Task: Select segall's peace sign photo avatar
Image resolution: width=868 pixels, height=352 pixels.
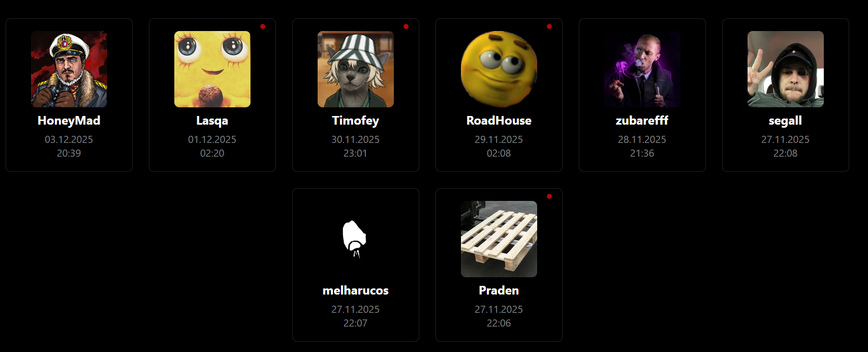Action: pyautogui.click(x=786, y=69)
